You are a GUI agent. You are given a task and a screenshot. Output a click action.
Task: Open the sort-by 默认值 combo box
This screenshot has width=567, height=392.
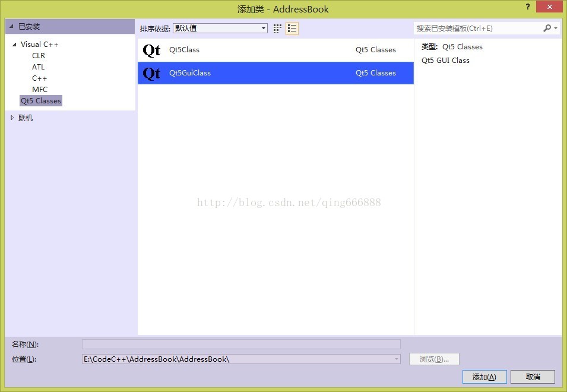point(220,28)
